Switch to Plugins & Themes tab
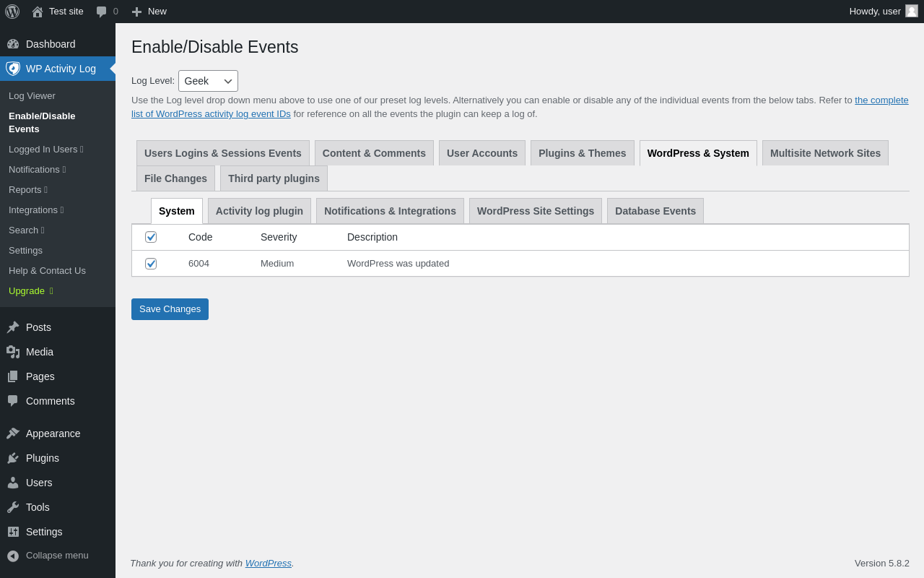Viewport: 924px width, 578px height. [582, 153]
